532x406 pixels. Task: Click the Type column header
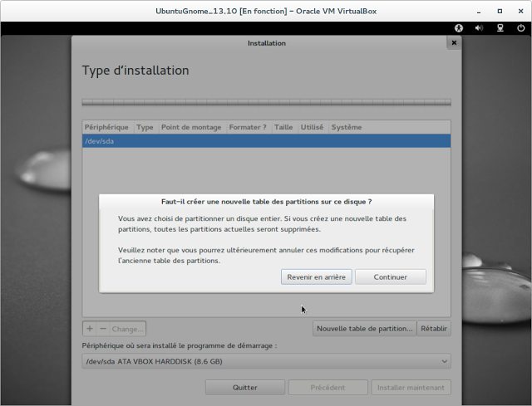(x=145, y=127)
